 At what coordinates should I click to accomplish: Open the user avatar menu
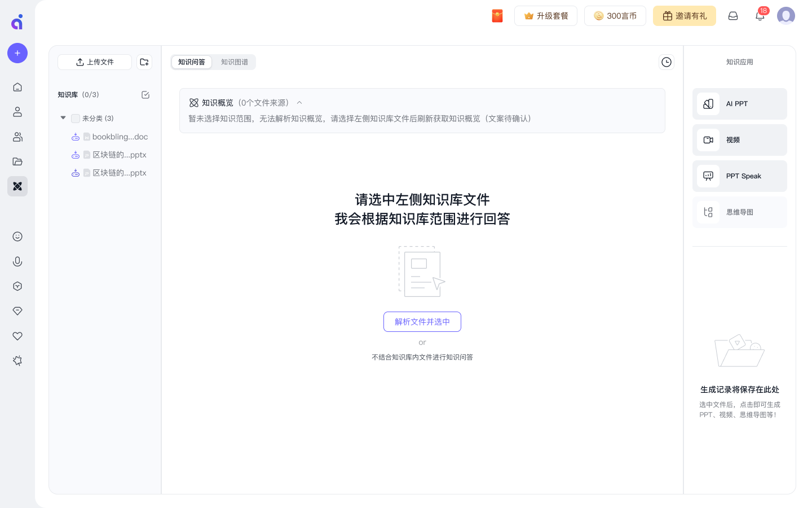(786, 15)
